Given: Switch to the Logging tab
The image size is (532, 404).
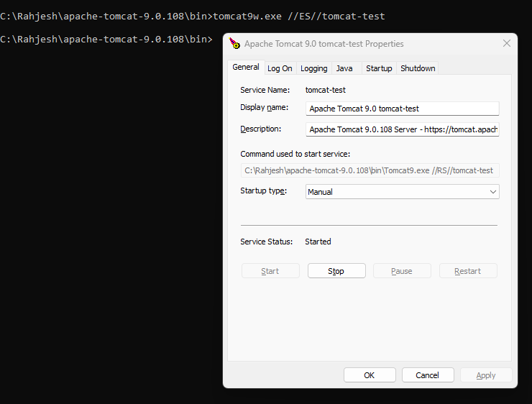Looking at the screenshot, I should [313, 68].
